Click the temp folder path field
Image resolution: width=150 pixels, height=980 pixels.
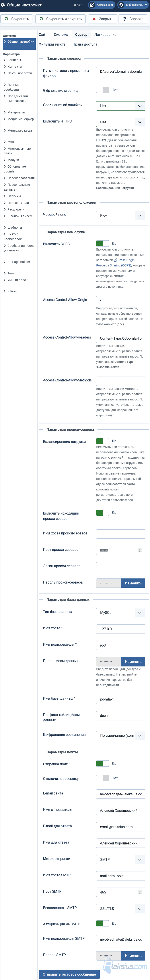121,71
